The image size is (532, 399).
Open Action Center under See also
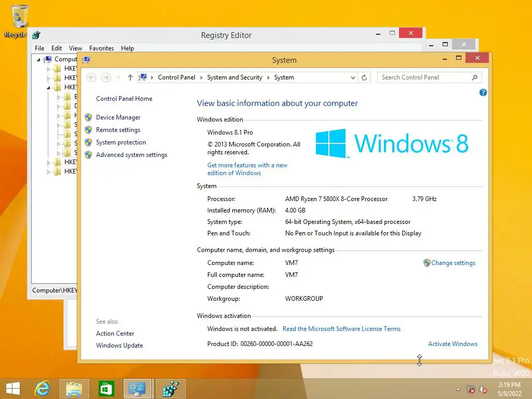(115, 334)
